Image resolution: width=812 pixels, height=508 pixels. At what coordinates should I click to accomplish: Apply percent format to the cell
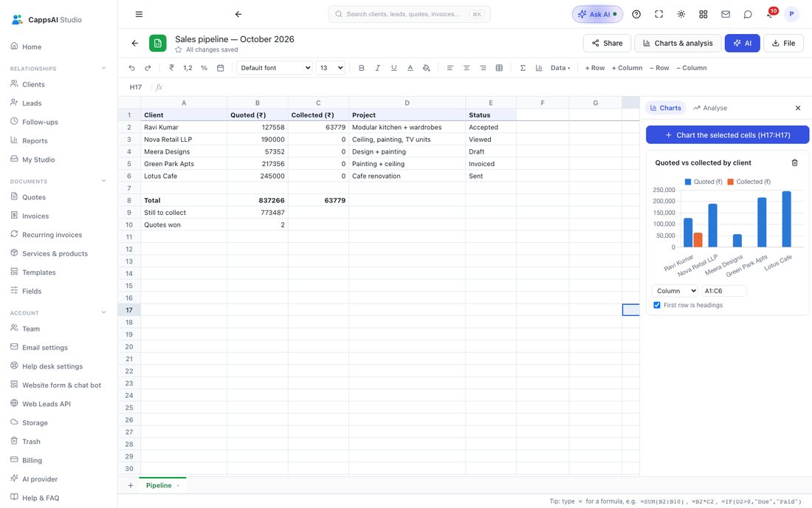pos(204,68)
